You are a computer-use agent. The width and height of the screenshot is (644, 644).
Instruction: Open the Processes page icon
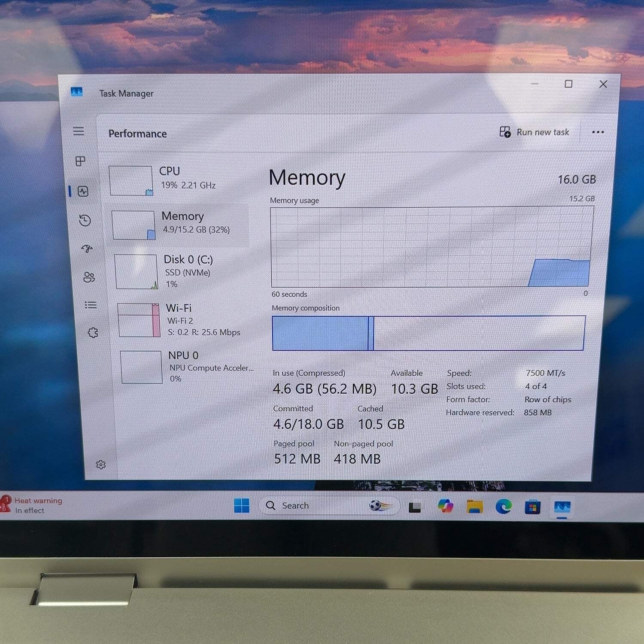[x=80, y=161]
